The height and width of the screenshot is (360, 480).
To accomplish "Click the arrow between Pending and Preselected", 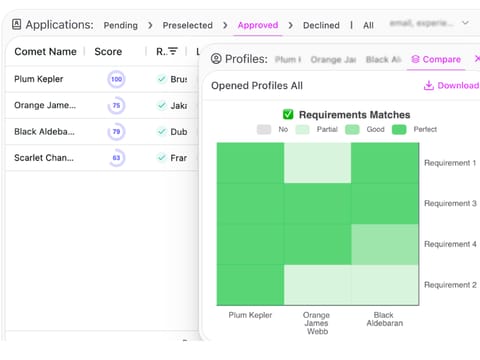I will 150,25.
